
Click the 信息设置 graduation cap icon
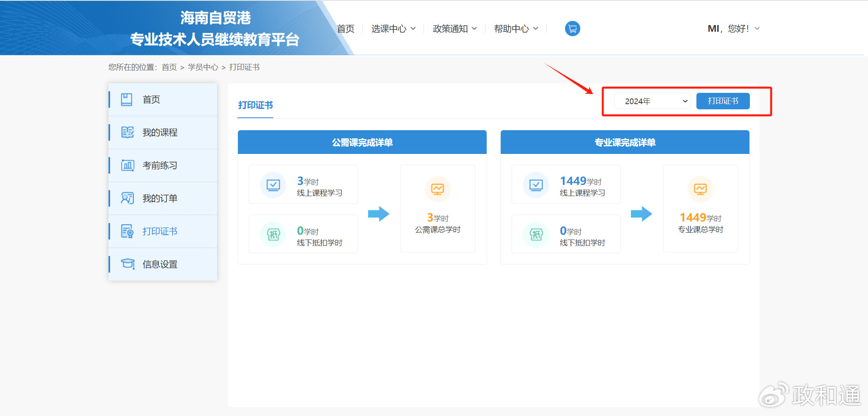128,264
